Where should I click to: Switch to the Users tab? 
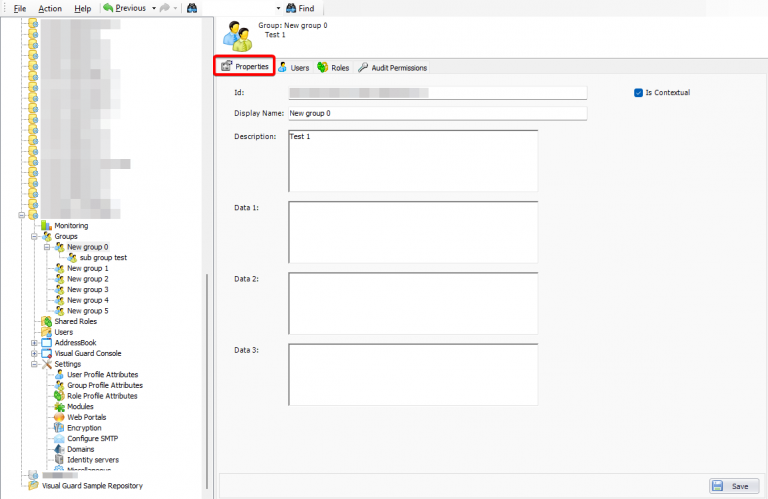(x=294, y=68)
